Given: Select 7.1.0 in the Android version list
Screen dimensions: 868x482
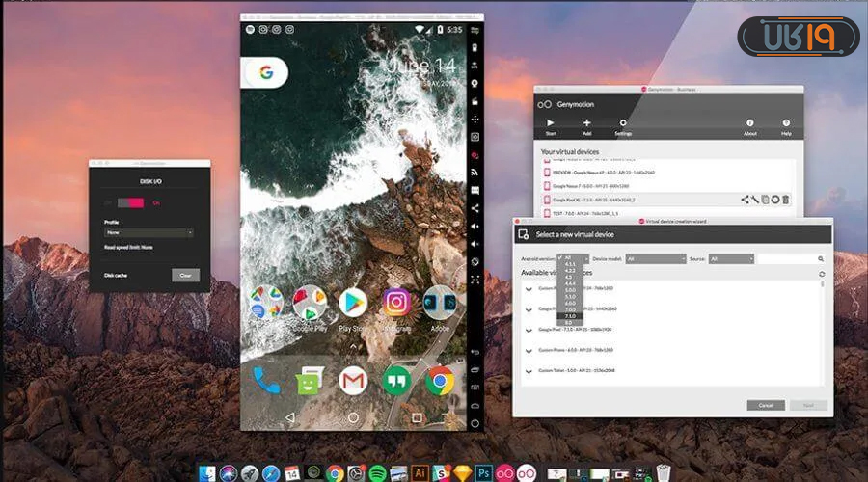Looking at the screenshot, I should pos(571,315).
